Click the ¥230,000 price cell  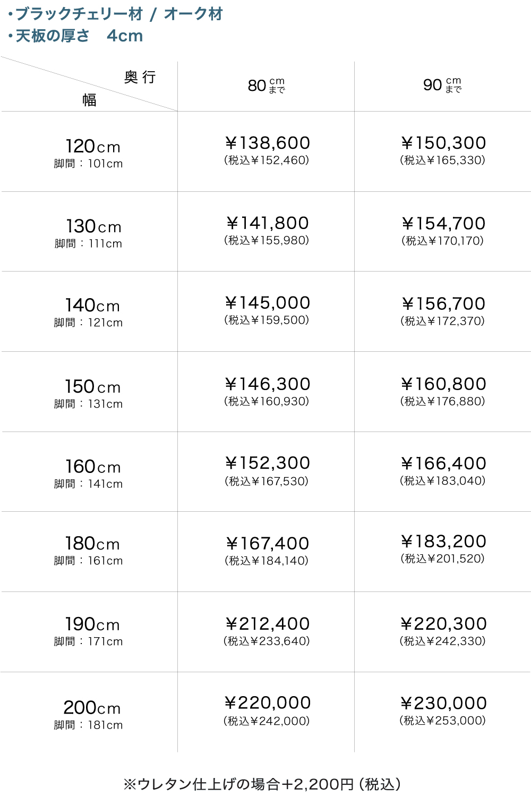click(x=443, y=704)
